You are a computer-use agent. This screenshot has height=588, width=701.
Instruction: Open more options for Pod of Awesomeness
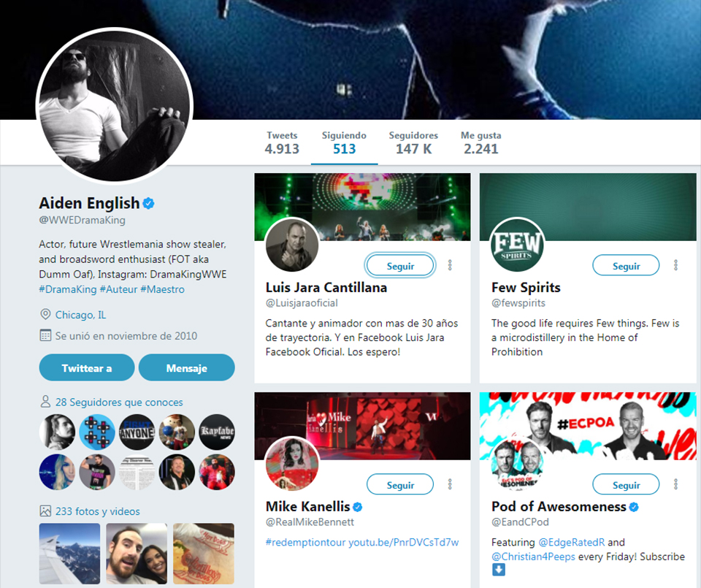pyautogui.click(x=675, y=484)
